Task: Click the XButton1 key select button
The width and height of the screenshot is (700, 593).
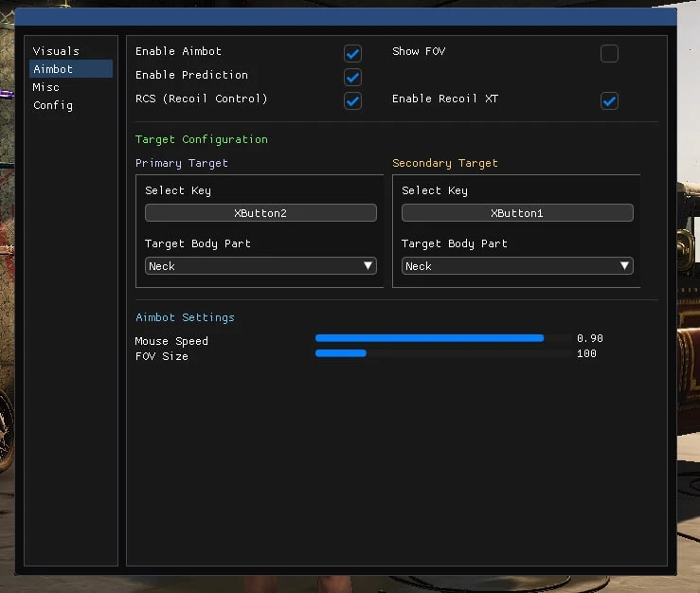Action: click(517, 213)
